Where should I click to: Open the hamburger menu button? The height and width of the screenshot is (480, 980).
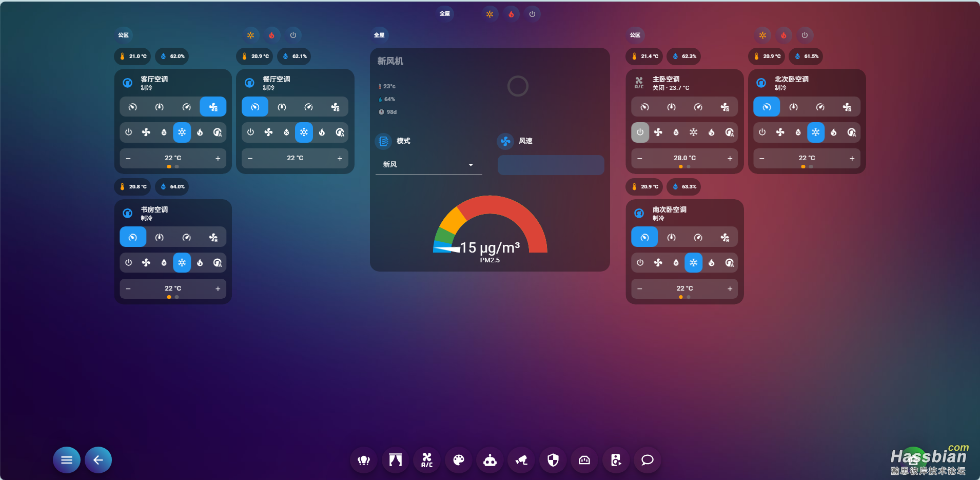(x=67, y=460)
